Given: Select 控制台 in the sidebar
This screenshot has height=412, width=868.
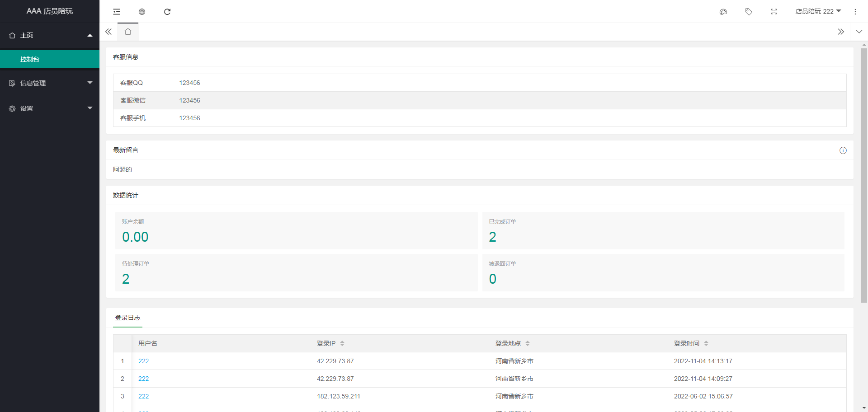Looking at the screenshot, I should [x=50, y=59].
